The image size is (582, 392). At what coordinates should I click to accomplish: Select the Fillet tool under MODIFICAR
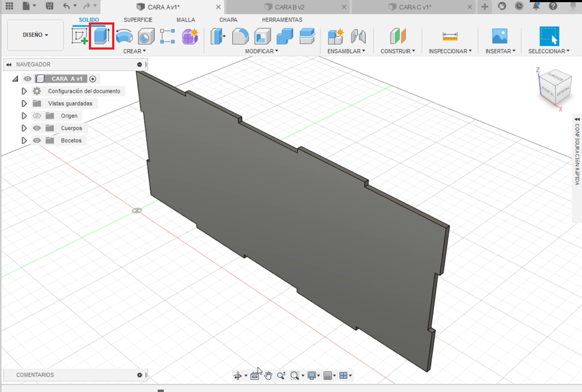(x=240, y=38)
